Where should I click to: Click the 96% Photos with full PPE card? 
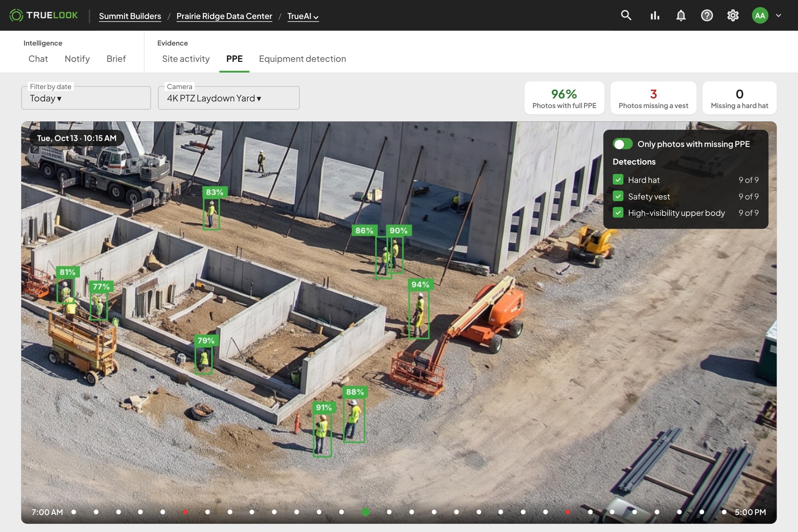pyautogui.click(x=564, y=98)
